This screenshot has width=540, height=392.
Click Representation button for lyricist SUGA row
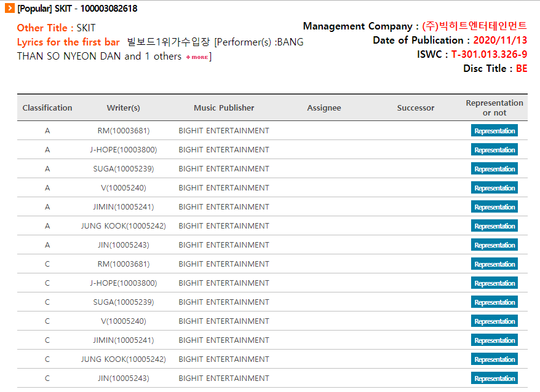pos(494,168)
